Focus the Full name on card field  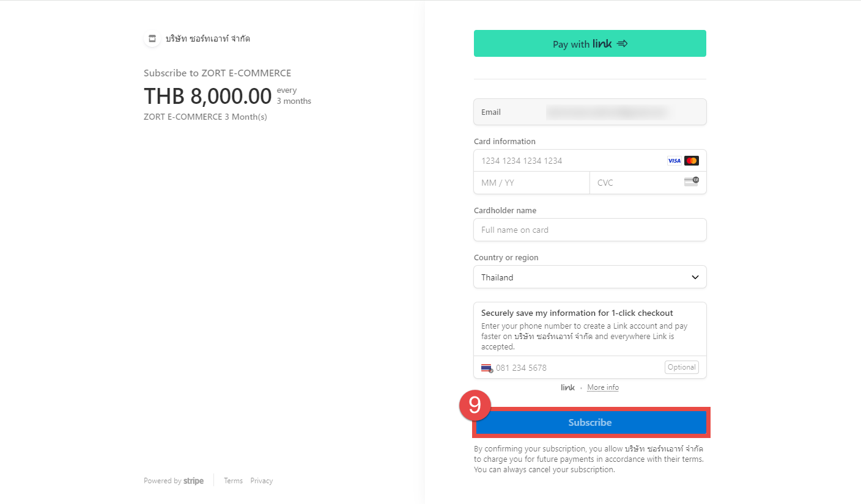point(590,230)
